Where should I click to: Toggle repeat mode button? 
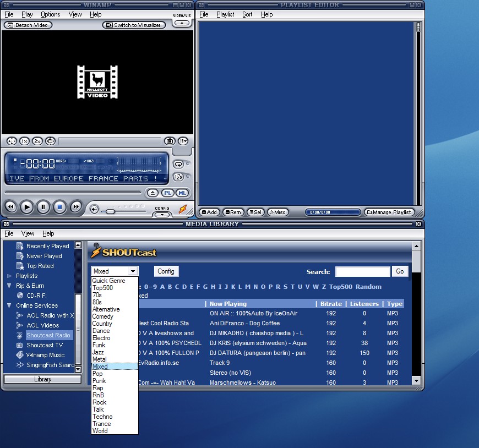(178, 165)
